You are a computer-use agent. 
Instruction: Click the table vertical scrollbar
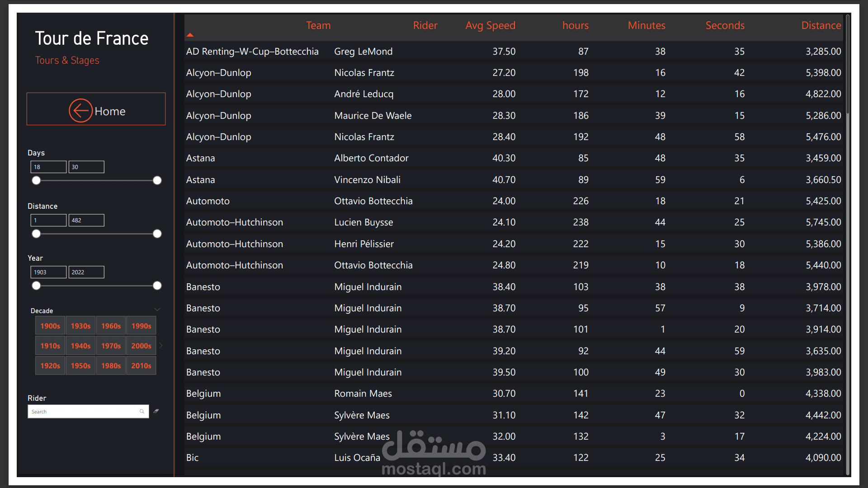pyautogui.click(x=848, y=63)
